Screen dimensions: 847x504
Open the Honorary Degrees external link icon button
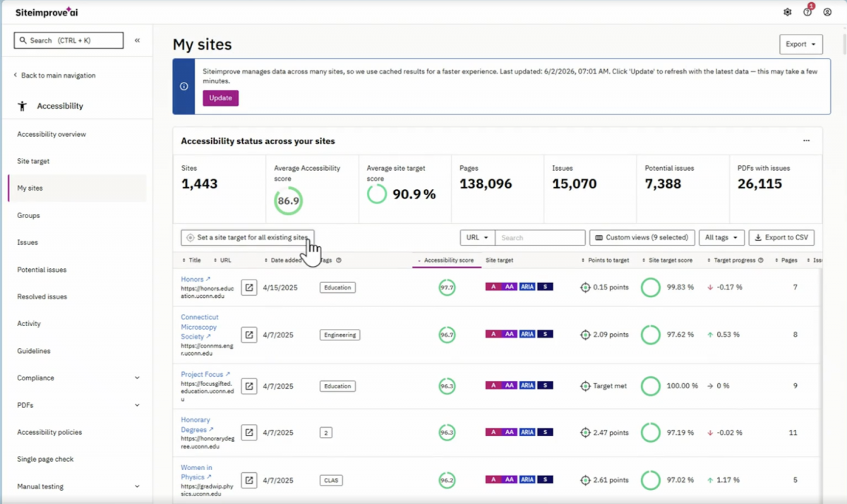pos(249,432)
